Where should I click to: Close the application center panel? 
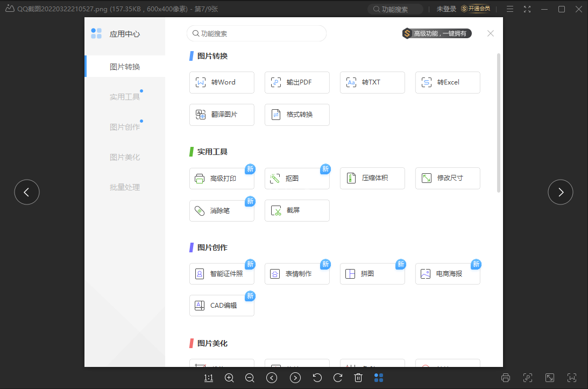tap(491, 33)
